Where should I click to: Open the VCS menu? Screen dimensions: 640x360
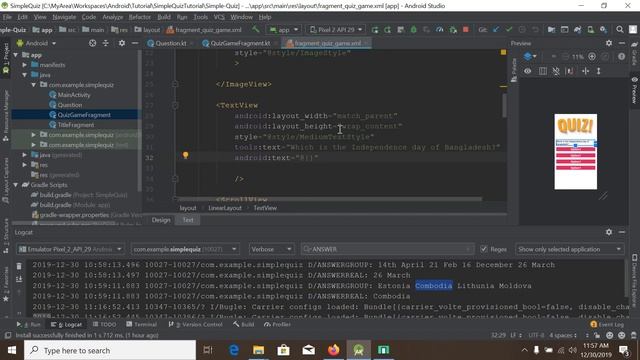[x=219, y=17]
